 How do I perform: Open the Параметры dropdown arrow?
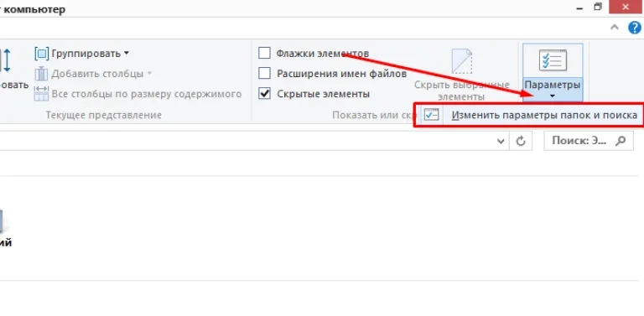click(553, 96)
